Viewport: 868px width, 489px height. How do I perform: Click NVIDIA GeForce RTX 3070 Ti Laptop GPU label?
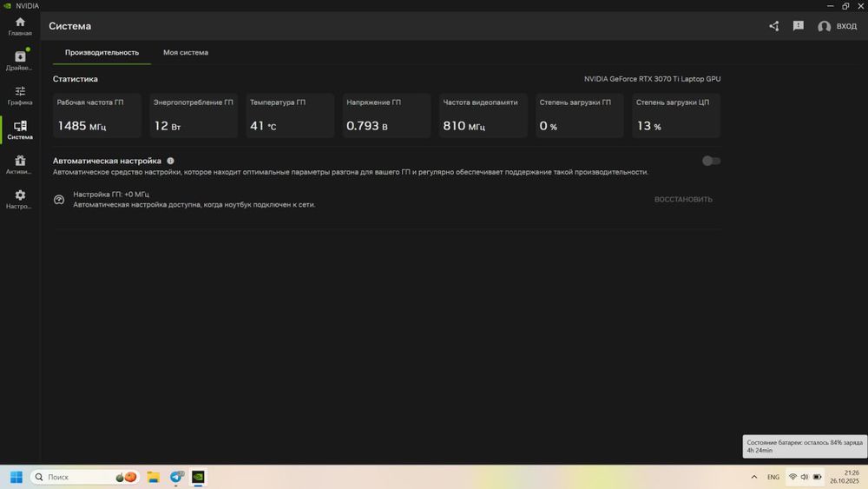(x=652, y=79)
